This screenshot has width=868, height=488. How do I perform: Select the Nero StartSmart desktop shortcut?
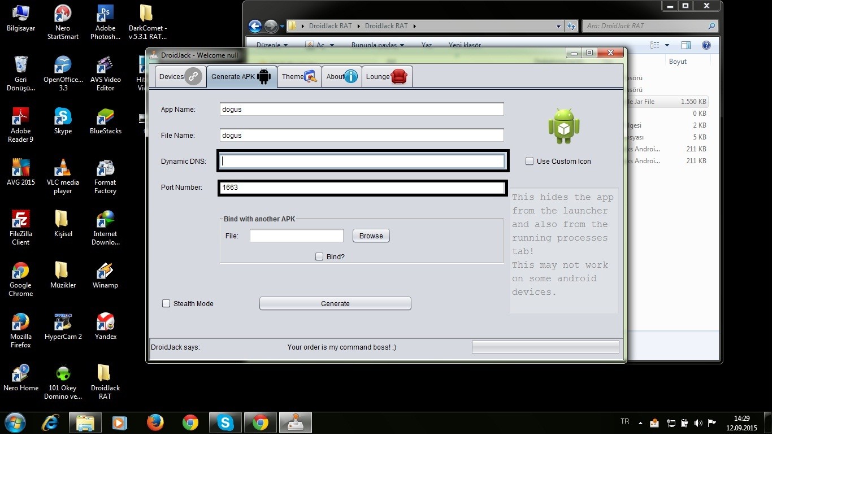63,22
